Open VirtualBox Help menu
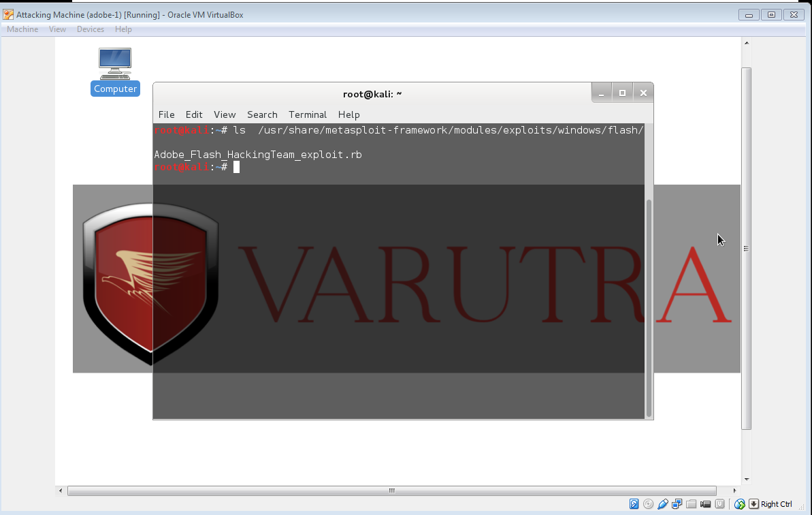 (x=123, y=29)
